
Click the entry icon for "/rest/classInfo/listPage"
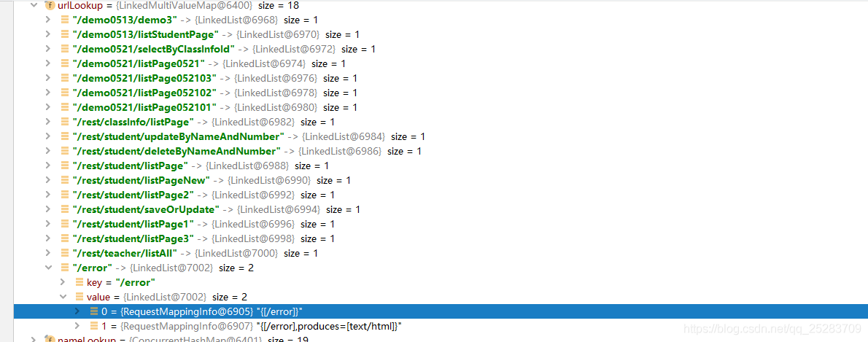(x=65, y=122)
